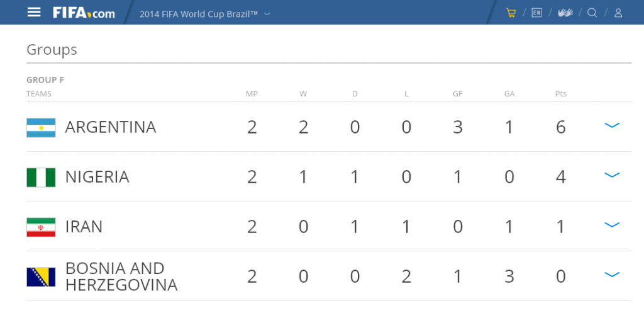Select the NIGERIA team name
This screenshot has height=325, width=644.
click(97, 177)
